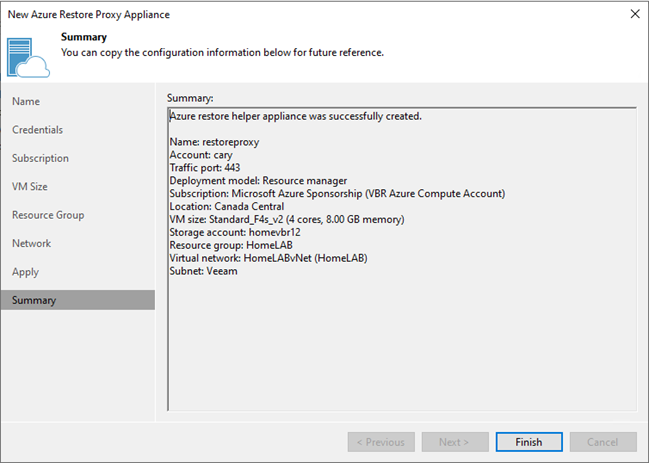Image resolution: width=649 pixels, height=463 pixels.
Task: Click the 'Account: cary' line
Action: (x=201, y=155)
